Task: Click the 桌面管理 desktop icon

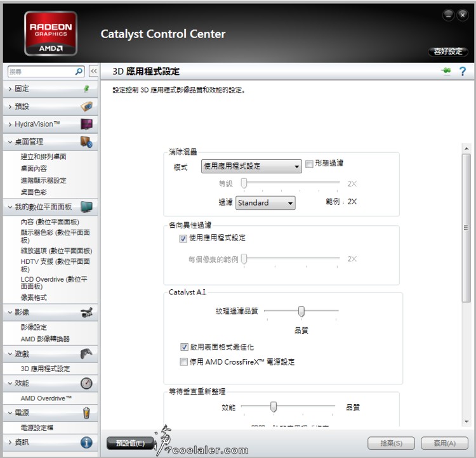Action: click(x=86, y=141)
